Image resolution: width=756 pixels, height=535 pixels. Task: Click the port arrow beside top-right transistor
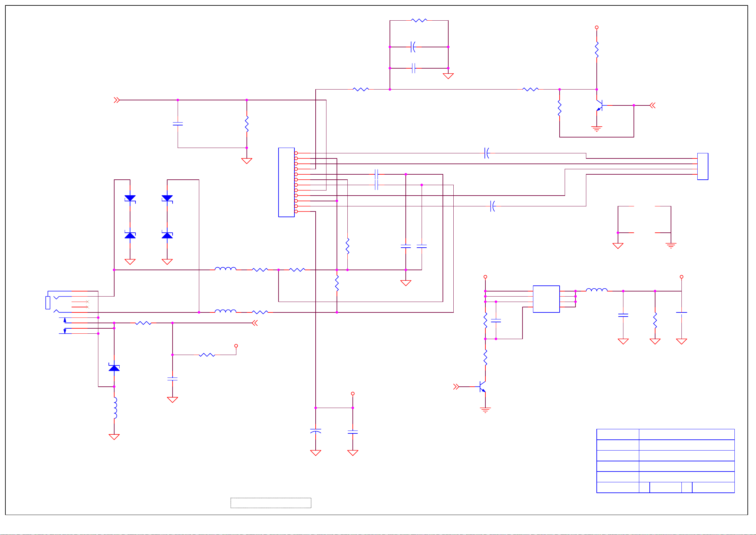point(653,105)
